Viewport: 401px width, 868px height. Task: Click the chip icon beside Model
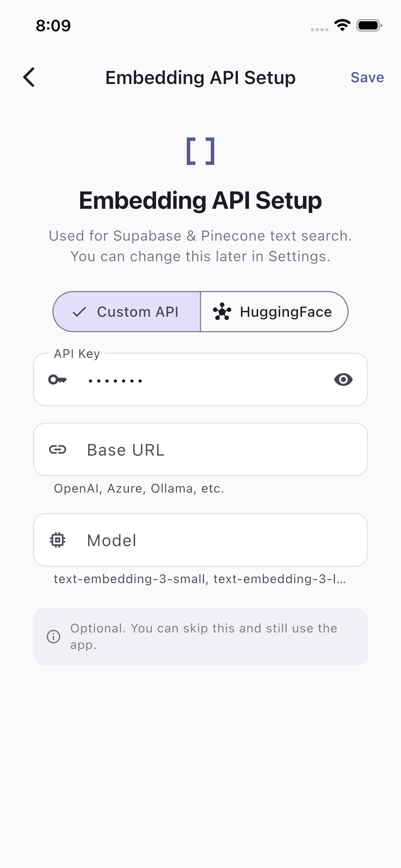57,540
